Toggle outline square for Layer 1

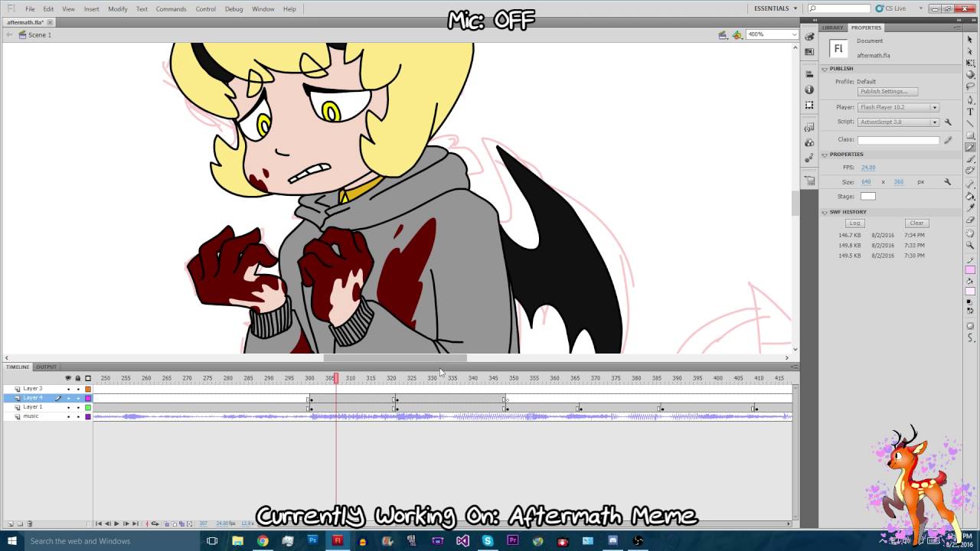88,407
